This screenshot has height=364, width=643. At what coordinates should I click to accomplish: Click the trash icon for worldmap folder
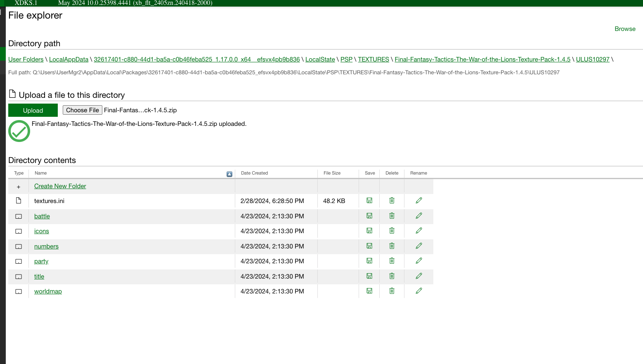[x=392, y=291]
